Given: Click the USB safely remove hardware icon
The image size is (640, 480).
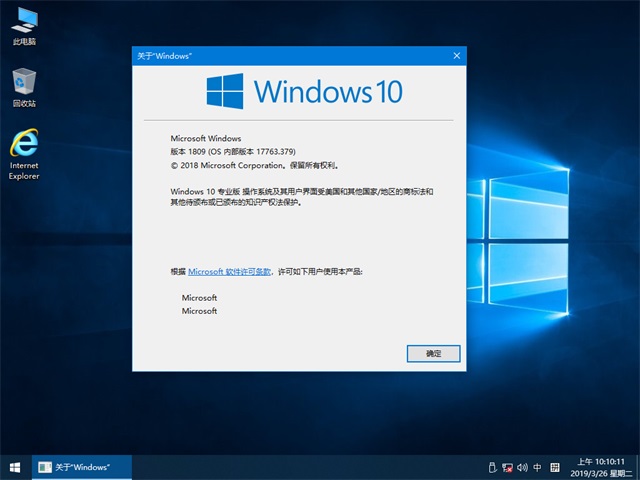Looking at the screenshot, I should coord(491,467).
